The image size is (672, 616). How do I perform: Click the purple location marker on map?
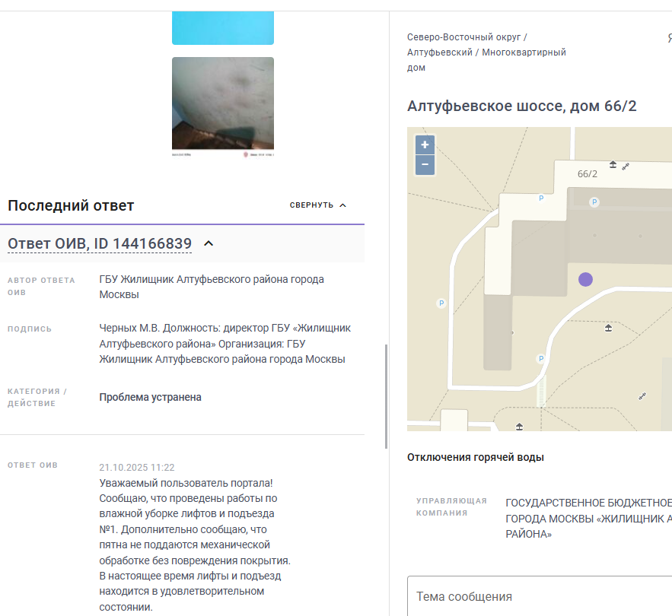585,279
